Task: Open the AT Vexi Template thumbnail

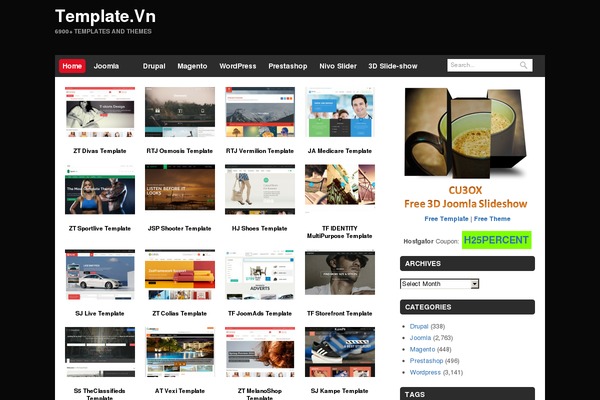Action: [x=180, y=352]
